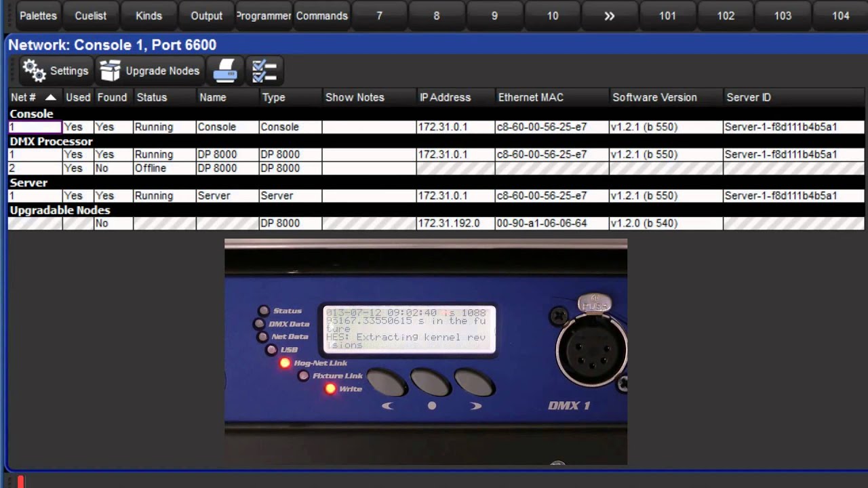This screenshot has width=868, height=488.
Task: Open the Output toolbar tab
Action: click(x=207, y=16)
